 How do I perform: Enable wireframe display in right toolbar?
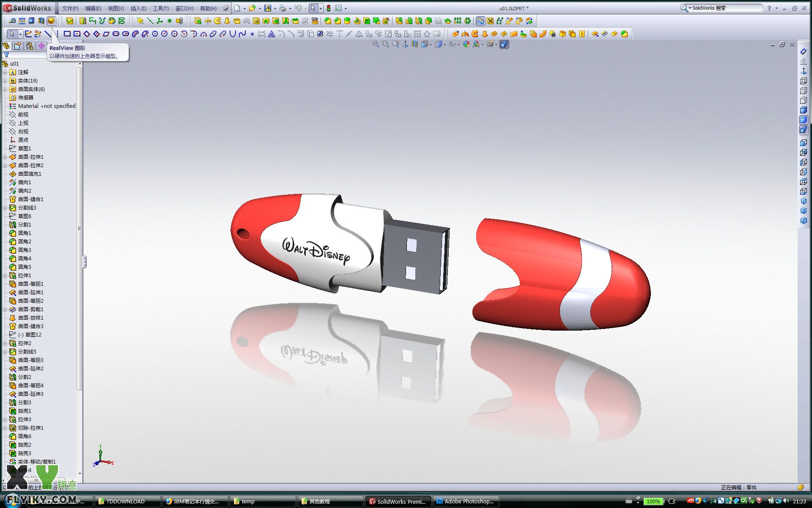click(x=804, y=81)
